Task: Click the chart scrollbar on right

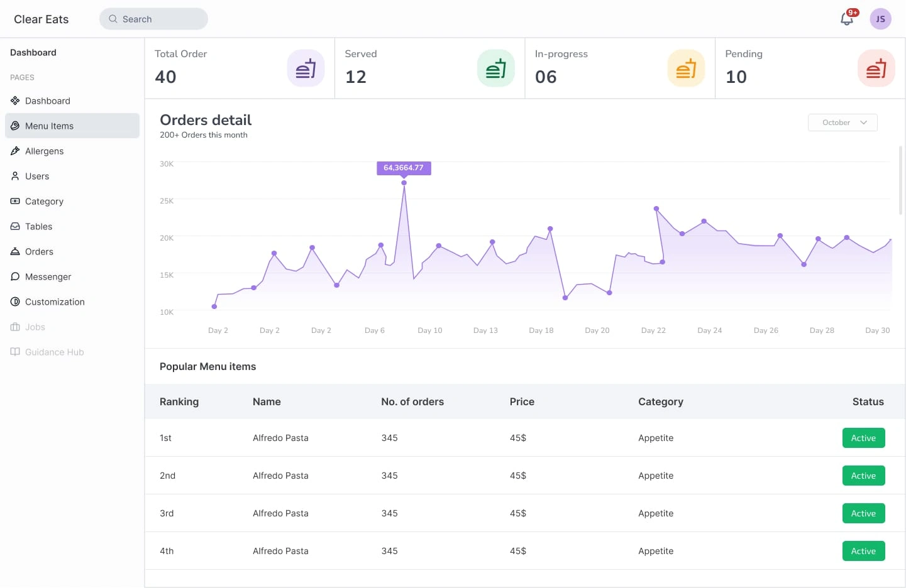Action: coord(900,180)
